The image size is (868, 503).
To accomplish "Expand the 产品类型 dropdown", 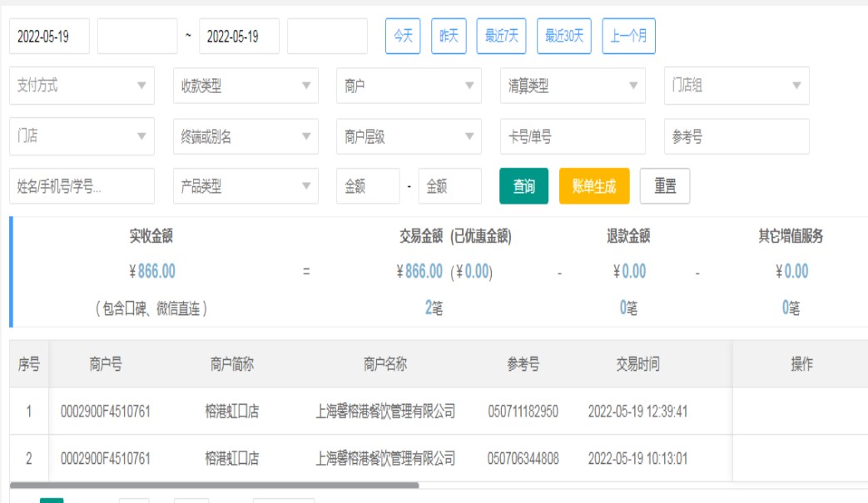I will pyautogui.click(x=246, y=186).
